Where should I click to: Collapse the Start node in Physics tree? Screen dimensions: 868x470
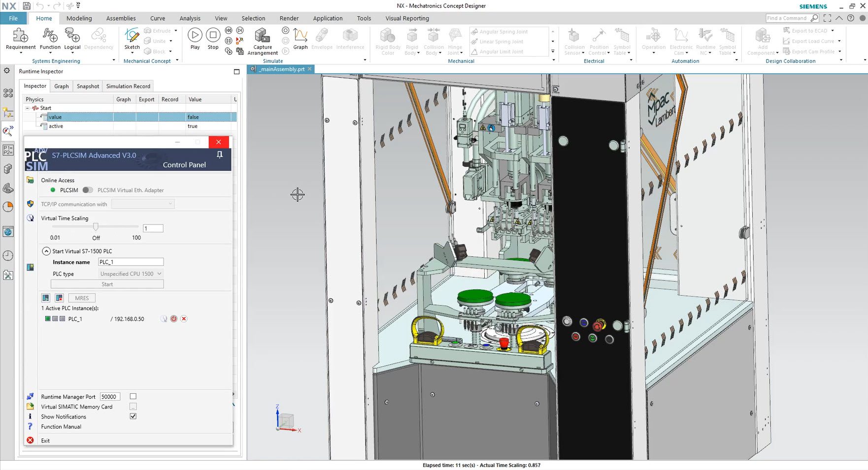28,108
